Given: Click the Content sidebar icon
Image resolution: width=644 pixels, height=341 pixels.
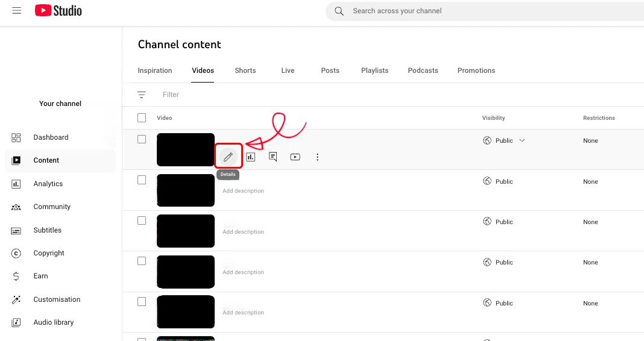Looking at the screenshot, I should pyautogui.click(x=16, y=160).
